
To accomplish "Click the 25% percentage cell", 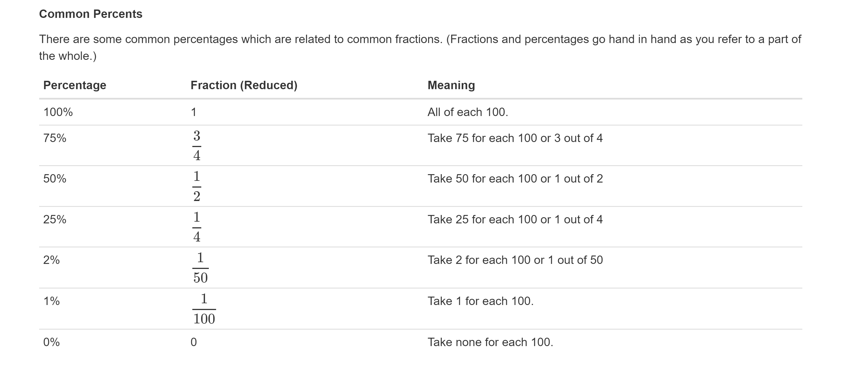I will pos(55,220).
